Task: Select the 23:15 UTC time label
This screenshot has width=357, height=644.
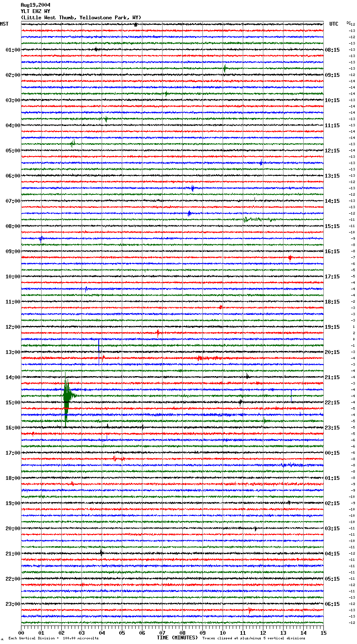Action: point(332,428)
